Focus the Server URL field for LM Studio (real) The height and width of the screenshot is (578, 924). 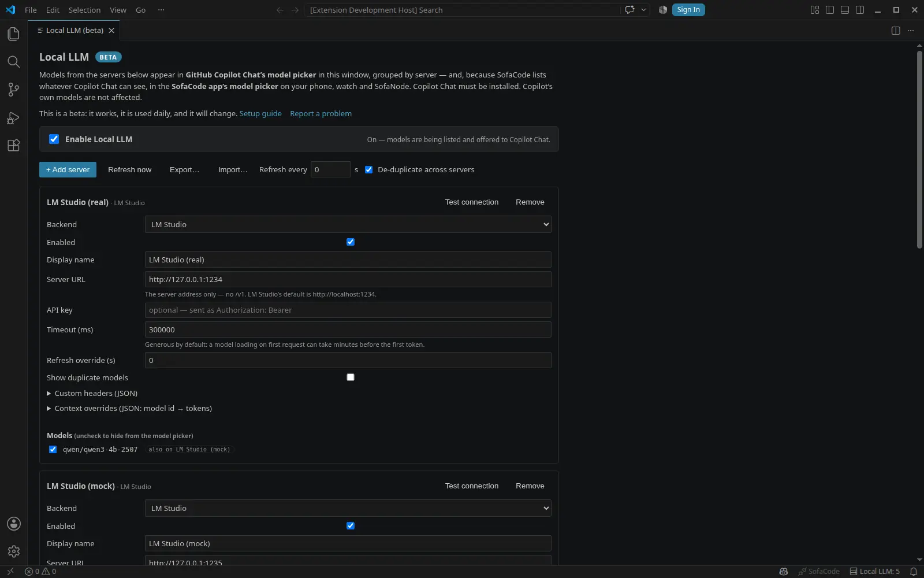[348, 279]
